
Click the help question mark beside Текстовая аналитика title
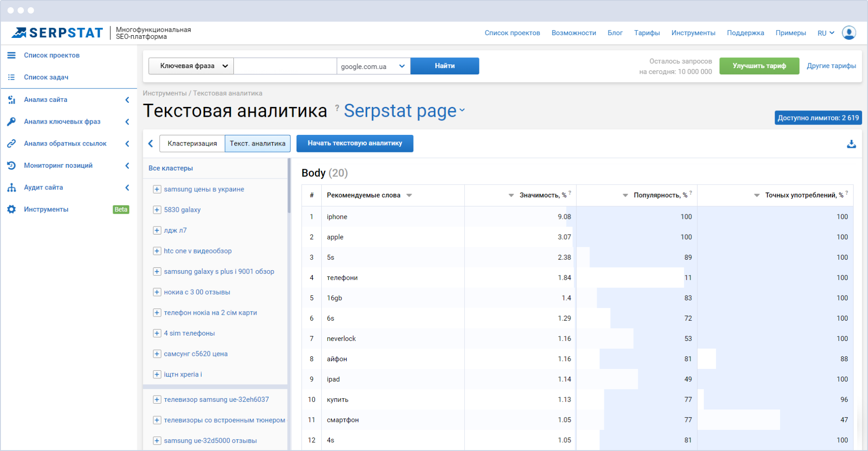[x=337, y=108]
